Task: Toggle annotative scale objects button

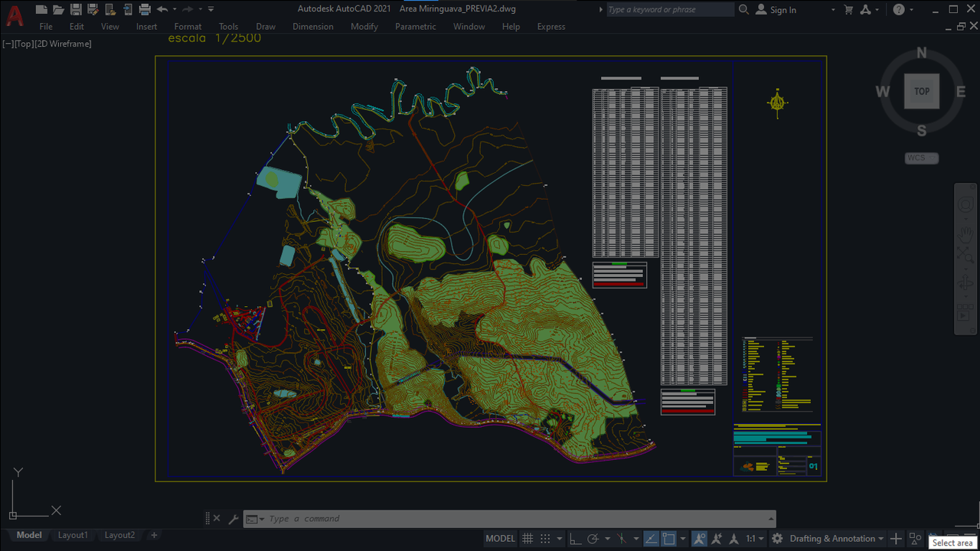Action: click(x=734, y=539)
